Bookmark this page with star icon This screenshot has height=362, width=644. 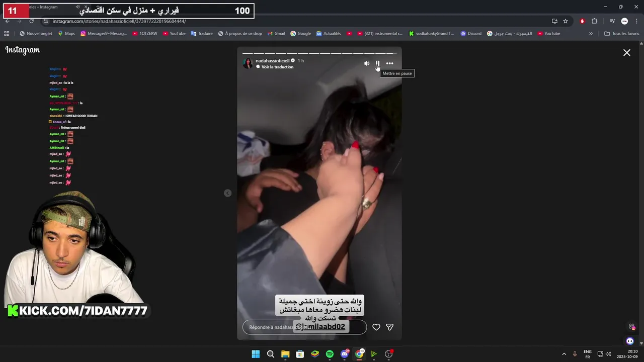[x=566, y=21]
